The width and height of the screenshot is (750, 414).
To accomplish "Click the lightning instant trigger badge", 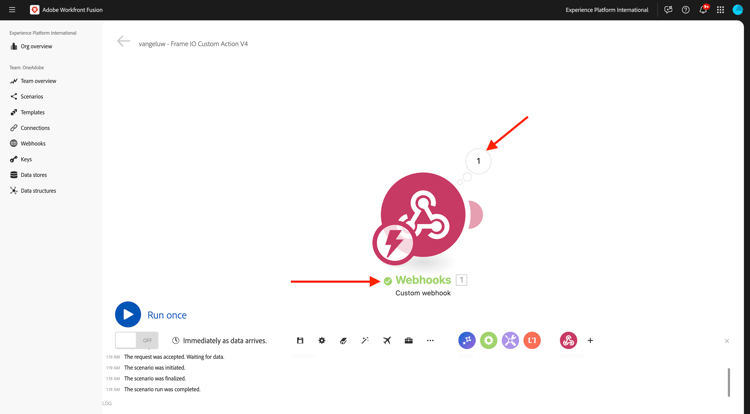I will coord(393,244).
